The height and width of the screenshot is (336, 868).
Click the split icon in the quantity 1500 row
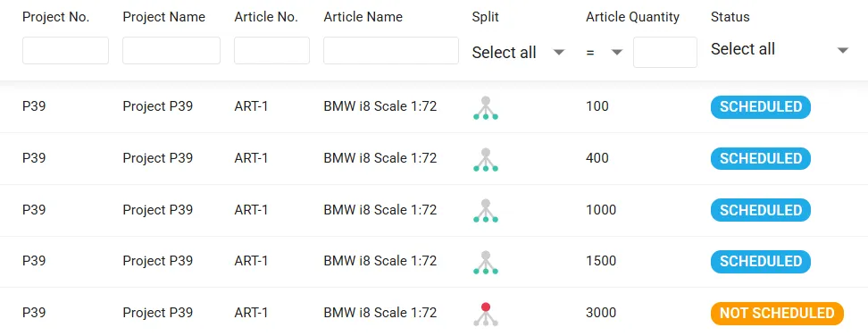click(486, 263)
